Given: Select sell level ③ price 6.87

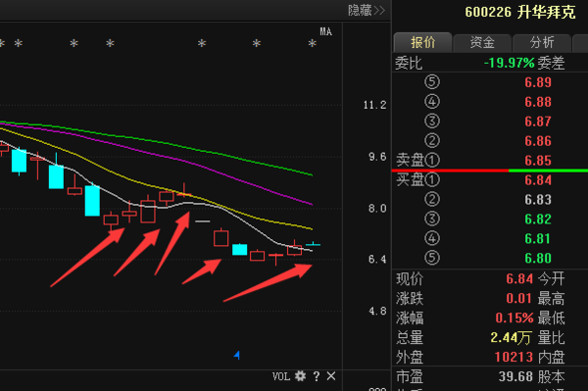Looking at the screenshot, I should coord(538,122).
